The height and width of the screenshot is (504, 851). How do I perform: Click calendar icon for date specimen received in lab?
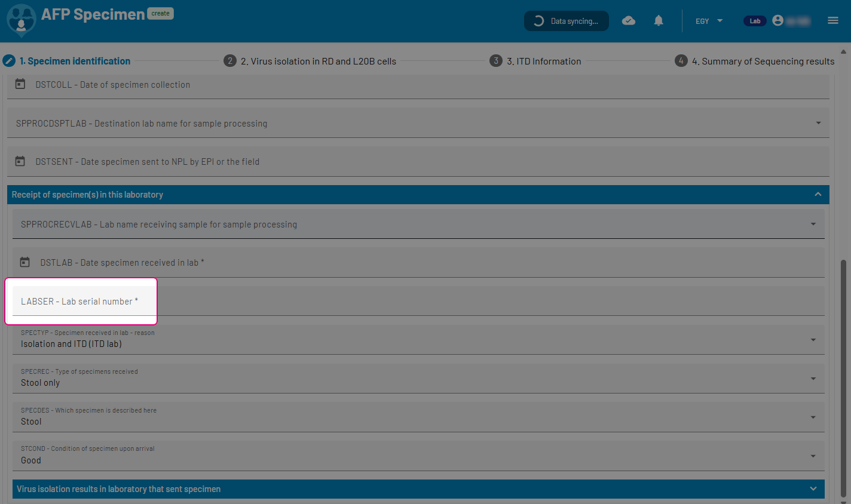pos(25,262)
